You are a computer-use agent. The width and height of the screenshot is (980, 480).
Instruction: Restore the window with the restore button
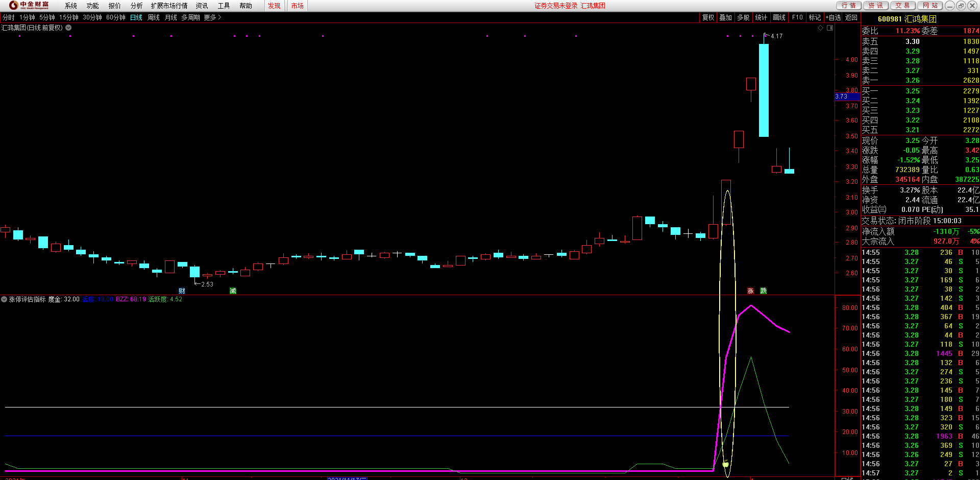961,6
